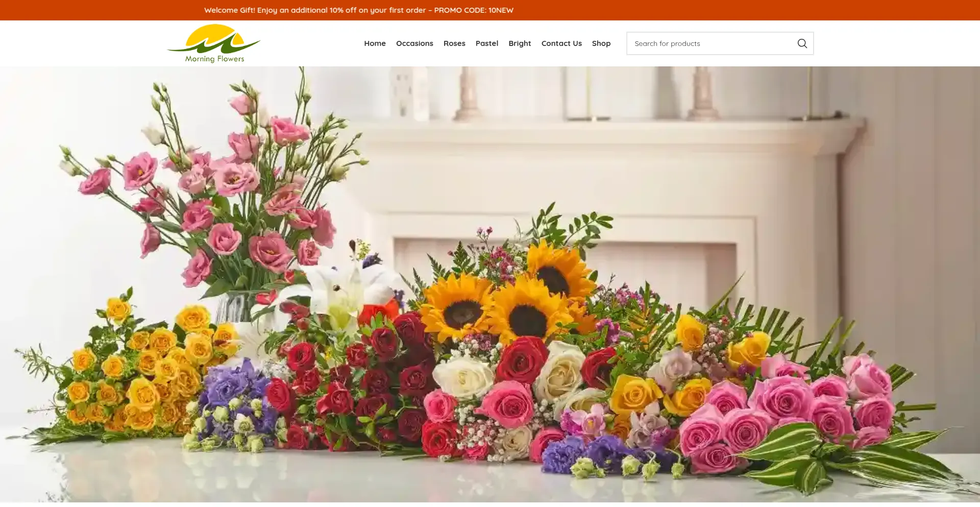The height and width of the screenshot is (507, 980).
Task: Click the search magnifier icon
Action: tap(802, 43)
